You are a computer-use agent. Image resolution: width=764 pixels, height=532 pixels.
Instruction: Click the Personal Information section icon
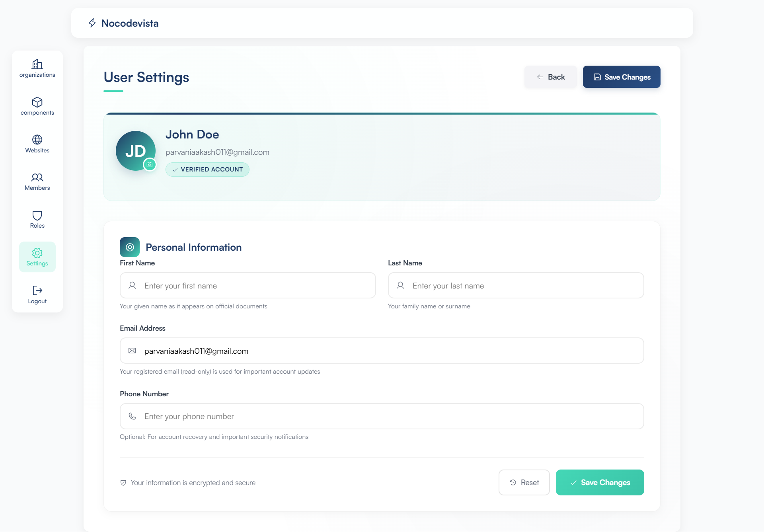[x=130, y=247]
